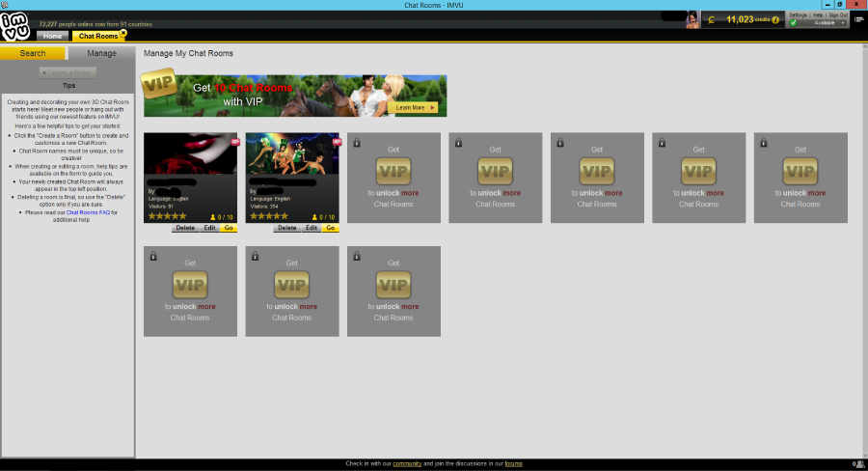Open the Manage side tab
868x471 pixels.
point(101,53)
